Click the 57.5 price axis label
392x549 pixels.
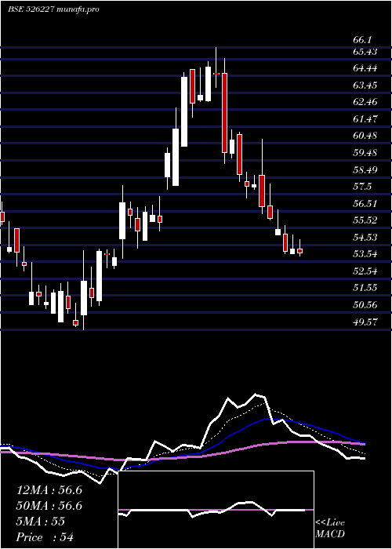pyautogui.click(x=362, y=187)
